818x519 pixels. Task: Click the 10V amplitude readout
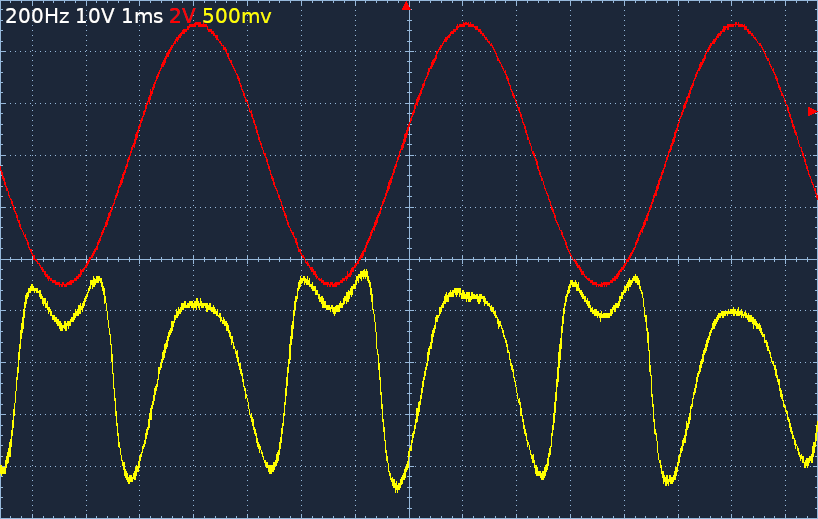[x=95, y=17]
